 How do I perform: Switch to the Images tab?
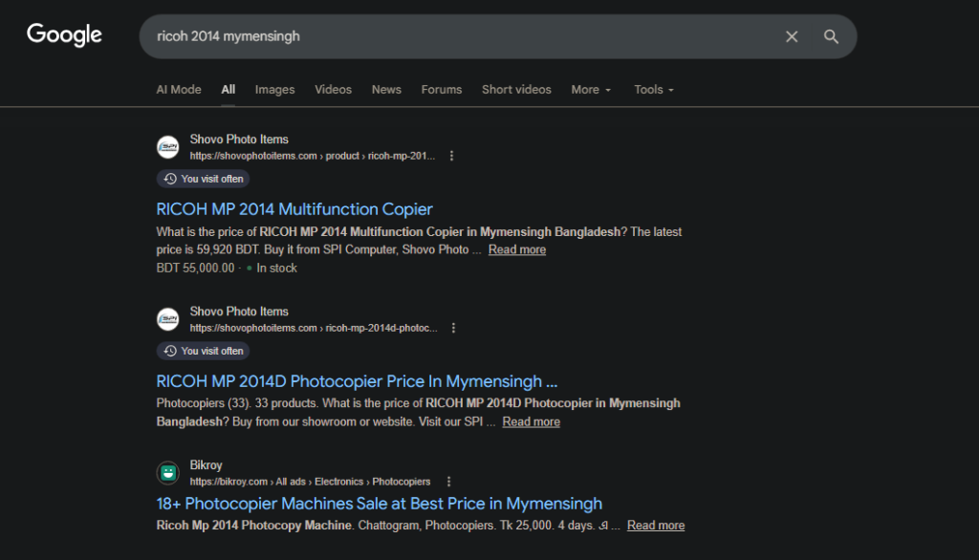click(274, 90)
